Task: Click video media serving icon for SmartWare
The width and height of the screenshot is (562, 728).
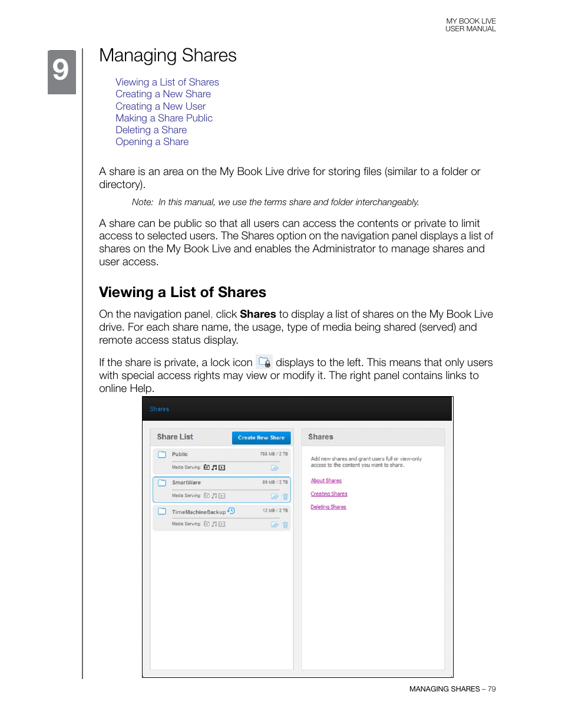Action: [x=222, y=496]
